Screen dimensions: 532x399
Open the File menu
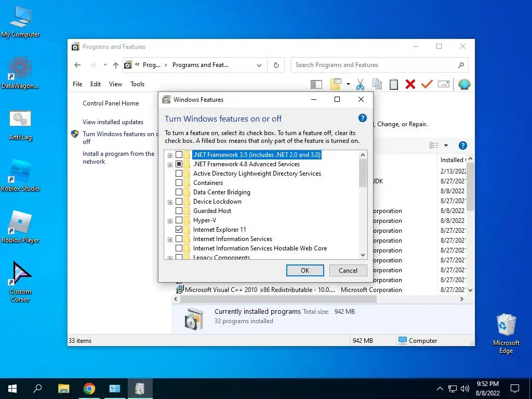[77, 84]
